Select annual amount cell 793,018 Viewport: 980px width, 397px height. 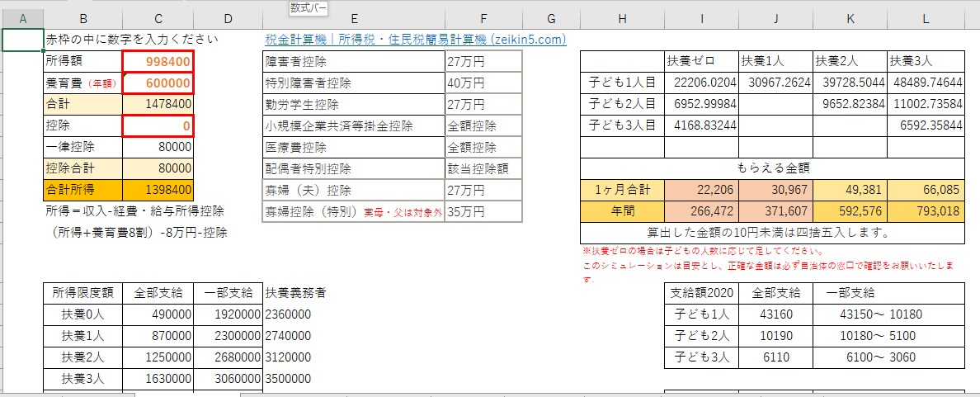(x=926, y=211)
